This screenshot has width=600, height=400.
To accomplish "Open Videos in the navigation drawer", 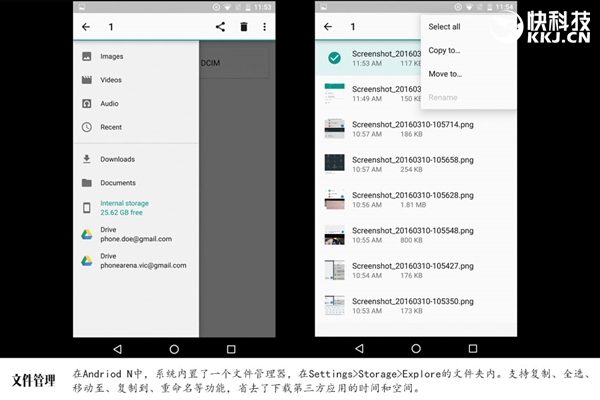I will pos(111,80).
